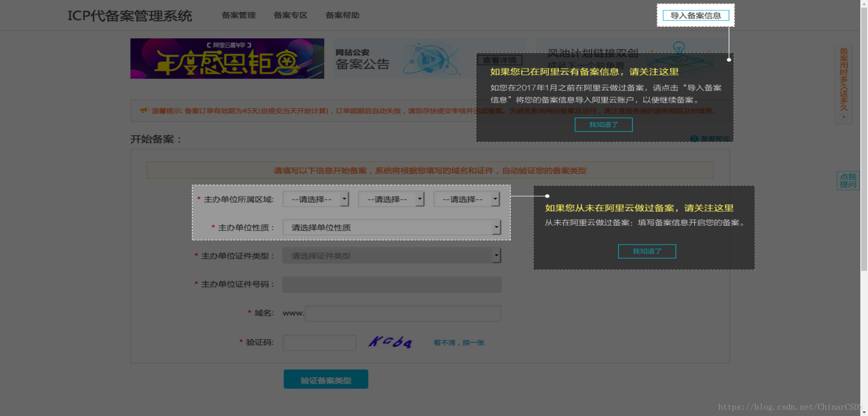The width and height of the screenshot is (868, 416).
Task: Open the 请选择证件类型 dropdown
Action: click(x=392, y=255)
